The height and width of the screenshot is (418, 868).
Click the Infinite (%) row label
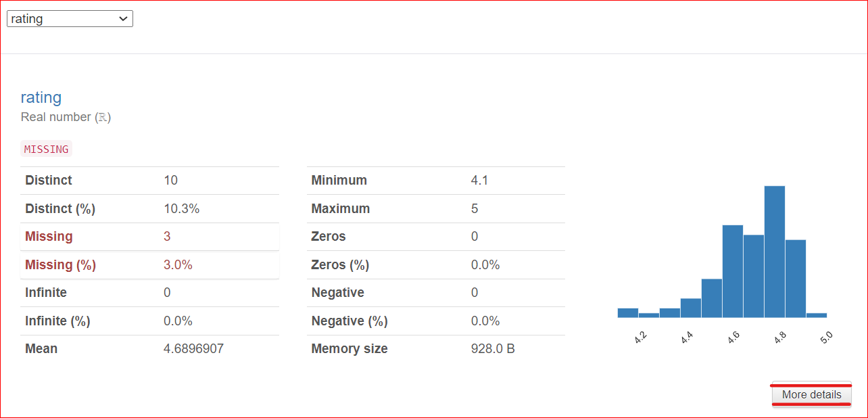point(57,321)
